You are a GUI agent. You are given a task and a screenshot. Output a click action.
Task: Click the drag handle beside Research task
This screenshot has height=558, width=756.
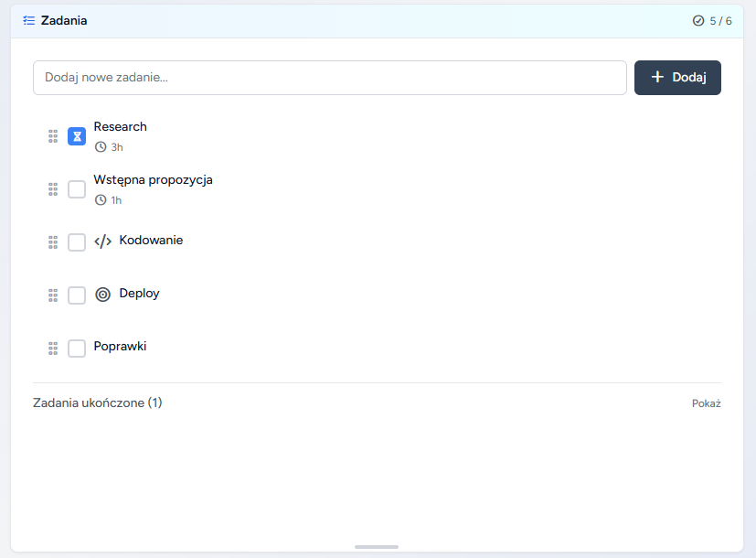53,136
